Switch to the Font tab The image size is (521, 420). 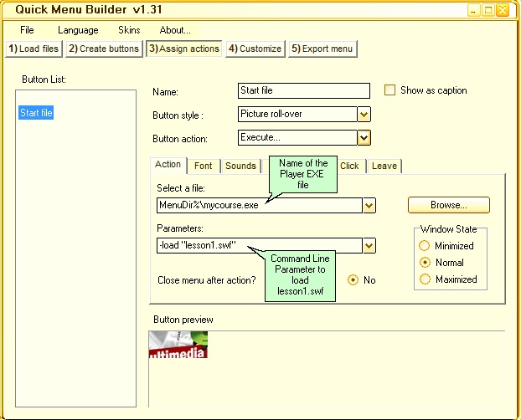[204, 166]
